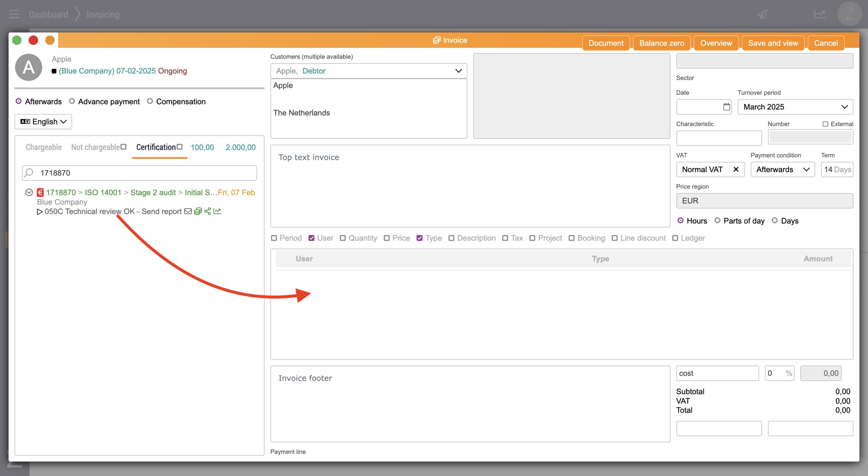868x476 pixels.
Task: Click the Balance zero button
Action: tap(662, 43)
